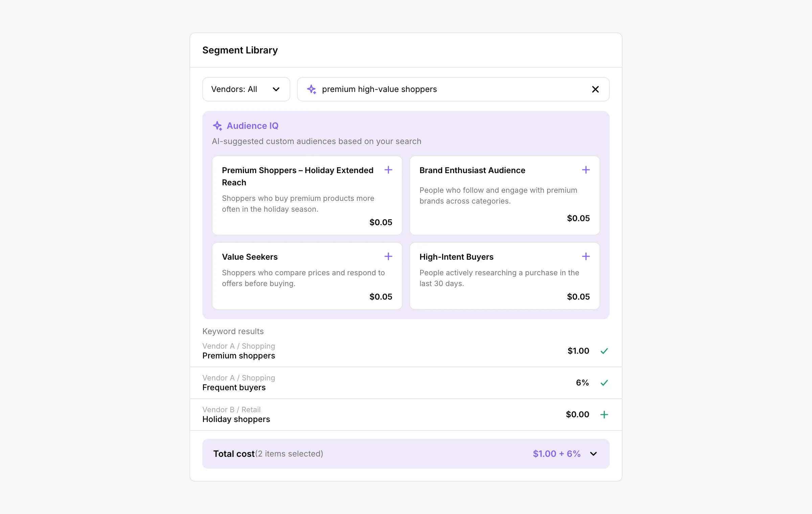
Task: Open the Premium Shoppers – Holiday Extended Reach card title
Action: (298, 176)
